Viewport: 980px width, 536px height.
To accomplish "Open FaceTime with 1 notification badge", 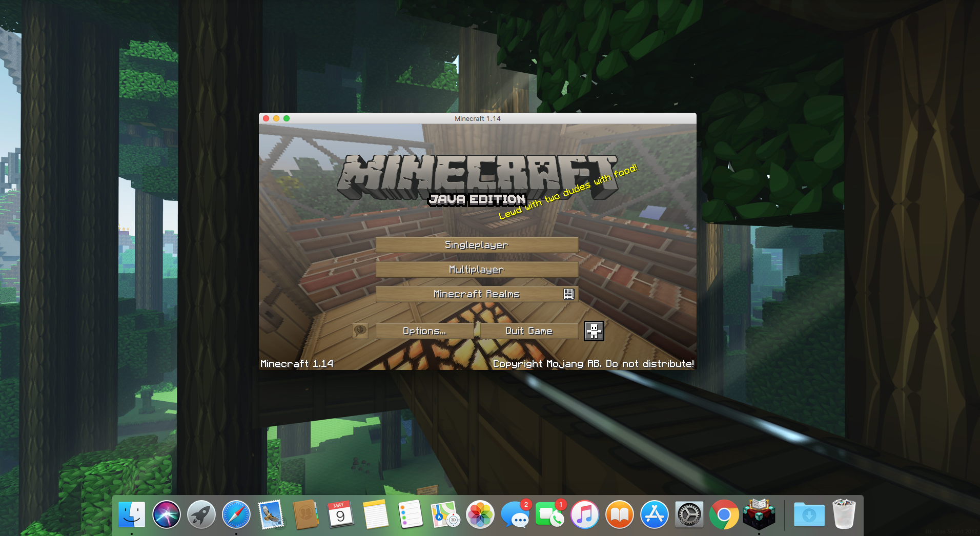I will (x=550, y=514).
